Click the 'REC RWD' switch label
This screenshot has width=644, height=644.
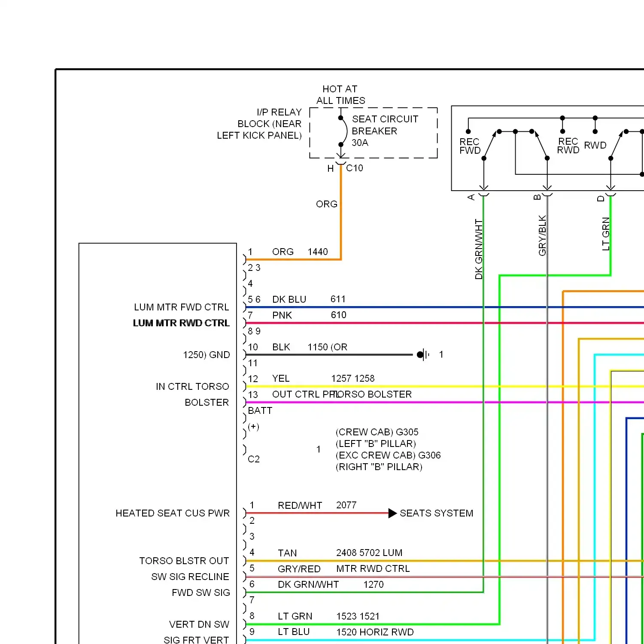[568, 146]
